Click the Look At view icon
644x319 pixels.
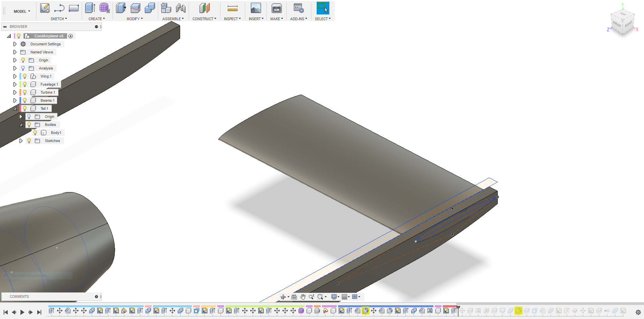(x=294, y=297)
